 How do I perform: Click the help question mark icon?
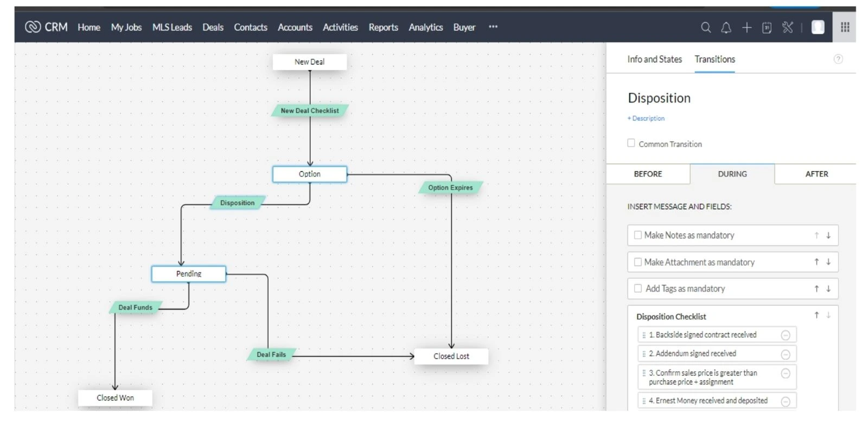point(838,59)
